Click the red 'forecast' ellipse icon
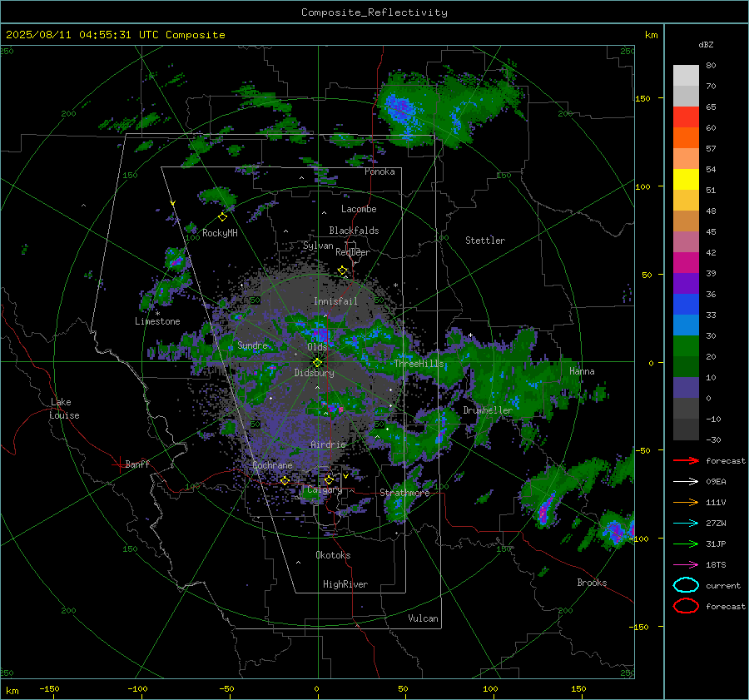749x700 pixels. (686, 606)
